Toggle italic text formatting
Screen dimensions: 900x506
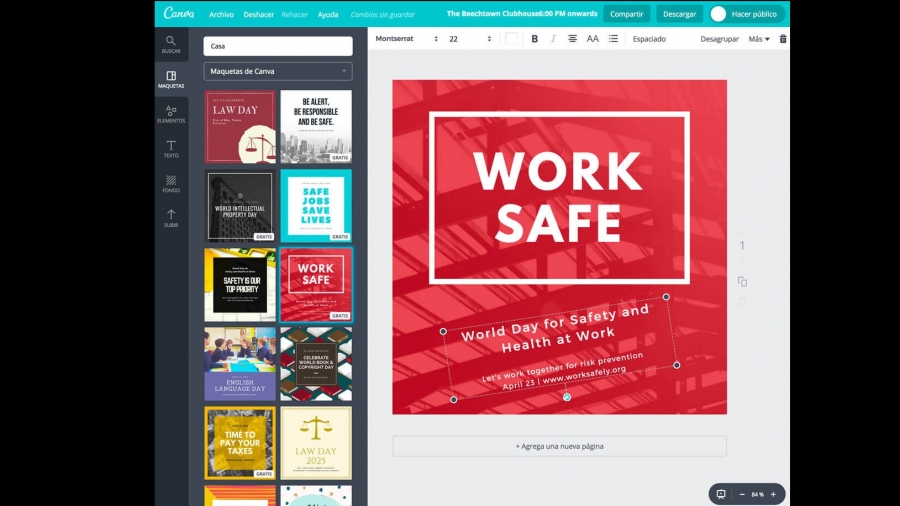click(553, 39)
